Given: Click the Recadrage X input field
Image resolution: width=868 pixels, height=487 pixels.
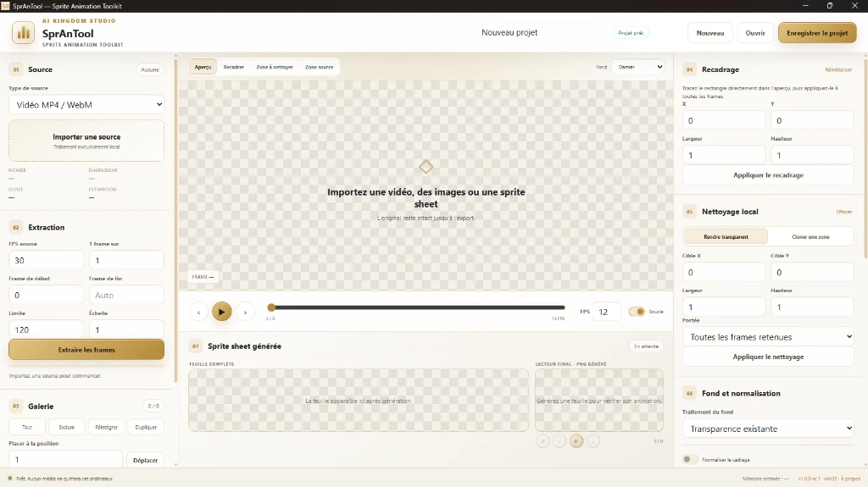Looking at the screenshot, I should (x=724, y=120).
